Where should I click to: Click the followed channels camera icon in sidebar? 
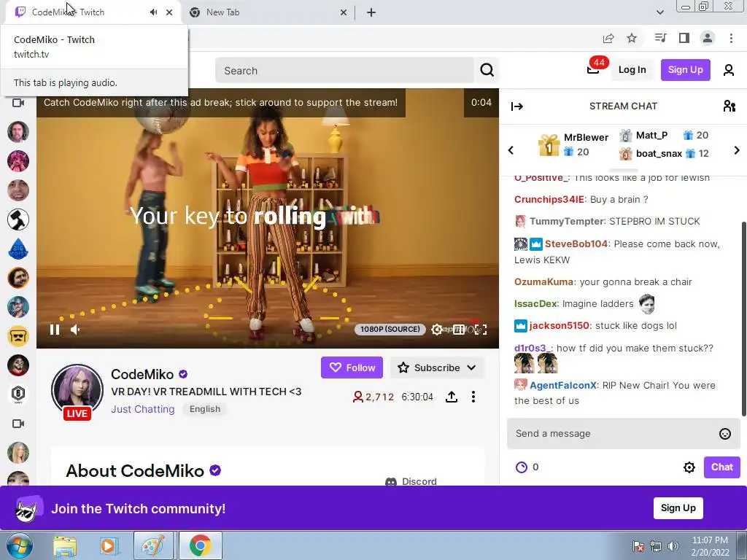(18, 103)
